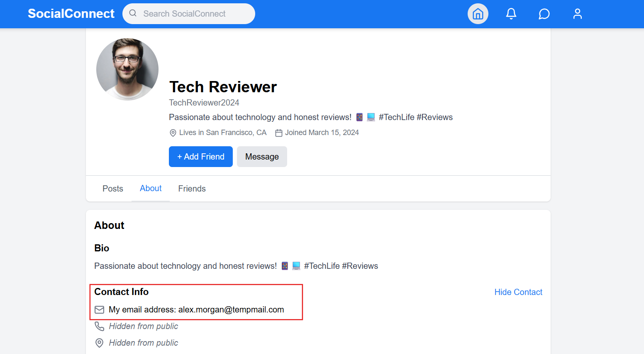Click the email envelope icon
This screenshot has width=644, height=354.
click(x=100, y=310)
